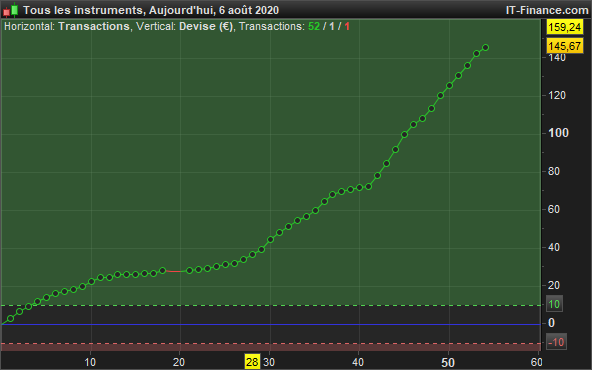Click the blue zero baseline
Viewport: 592px width, 370px height.
(x=271, y=324)
